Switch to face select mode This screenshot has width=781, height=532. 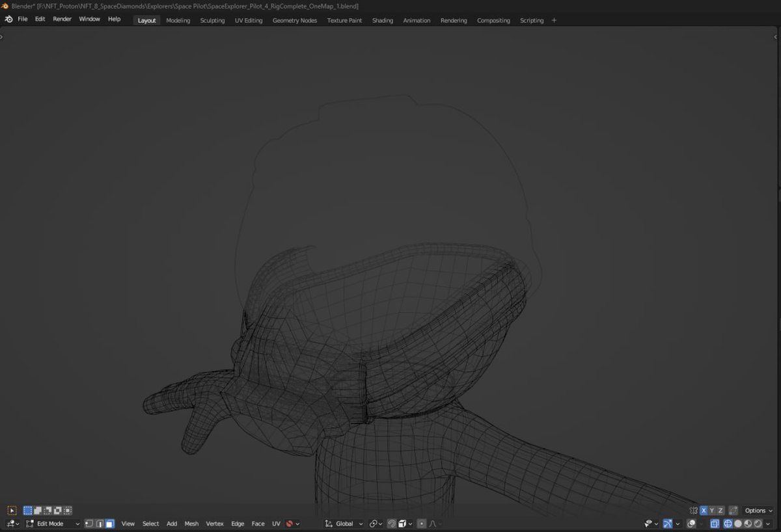pos(110,524)
